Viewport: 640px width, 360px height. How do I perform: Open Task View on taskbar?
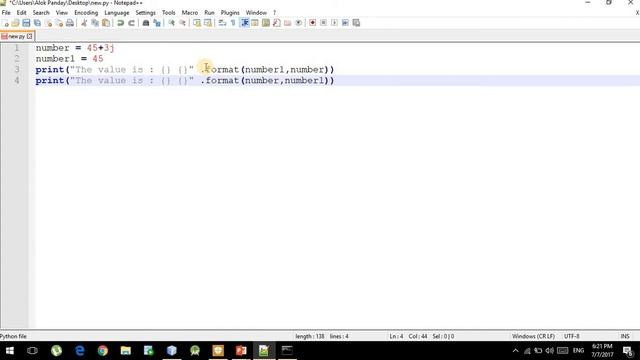[x=32, y=351]
